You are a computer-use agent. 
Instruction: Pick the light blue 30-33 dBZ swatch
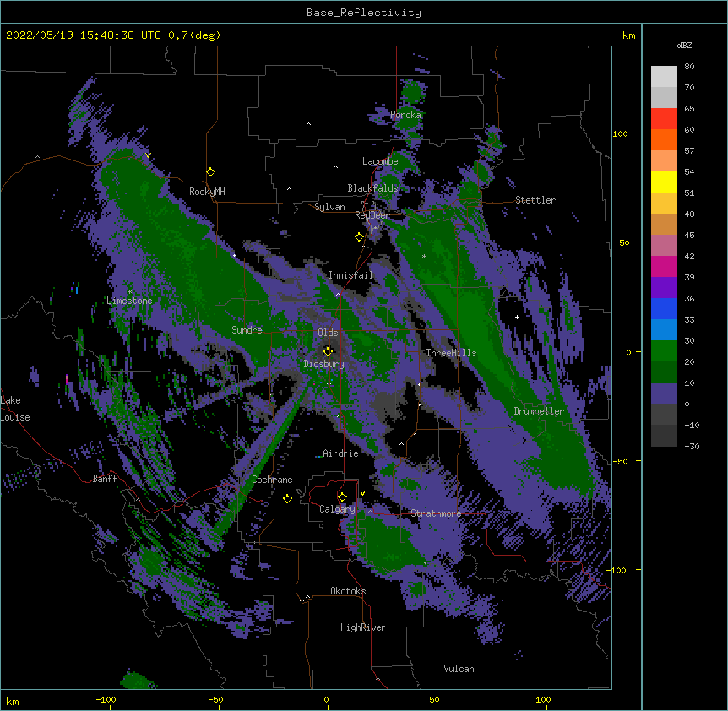(x=664, y=330)
